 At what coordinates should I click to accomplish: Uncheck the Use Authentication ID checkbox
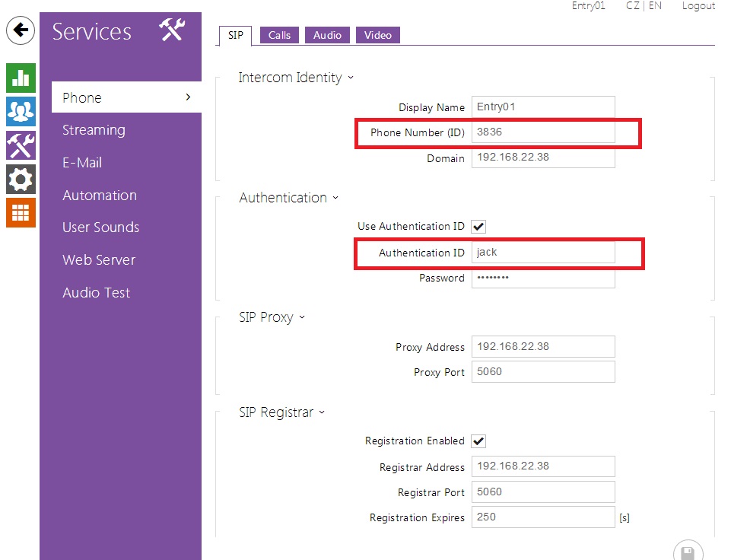click(x=478, y=227)
